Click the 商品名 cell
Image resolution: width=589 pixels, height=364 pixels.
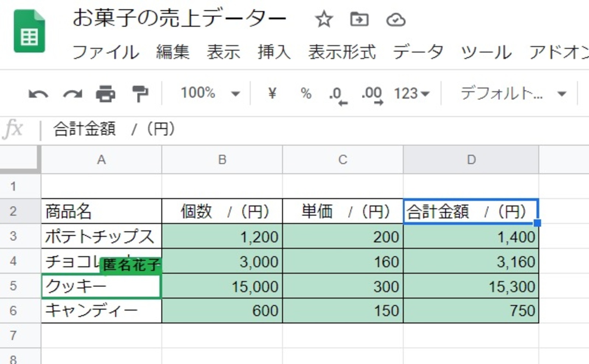[101, 211]
